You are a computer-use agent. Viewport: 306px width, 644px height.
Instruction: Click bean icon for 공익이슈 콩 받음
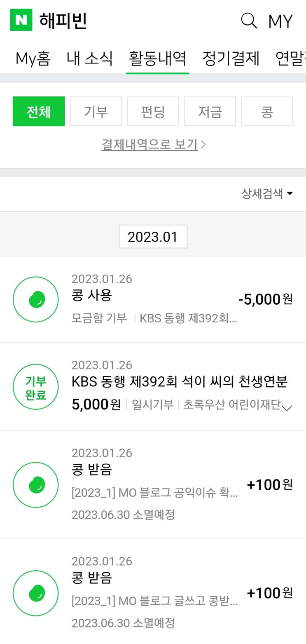coord(36,485)
